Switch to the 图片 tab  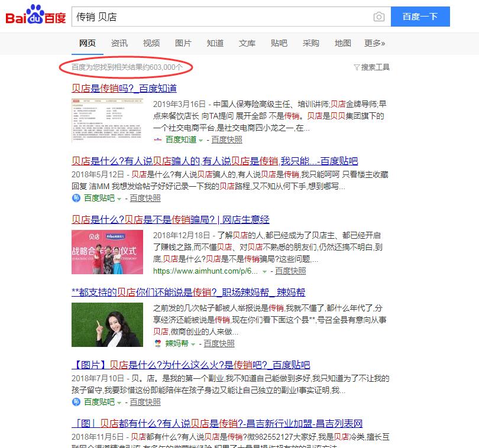point(183,43)
